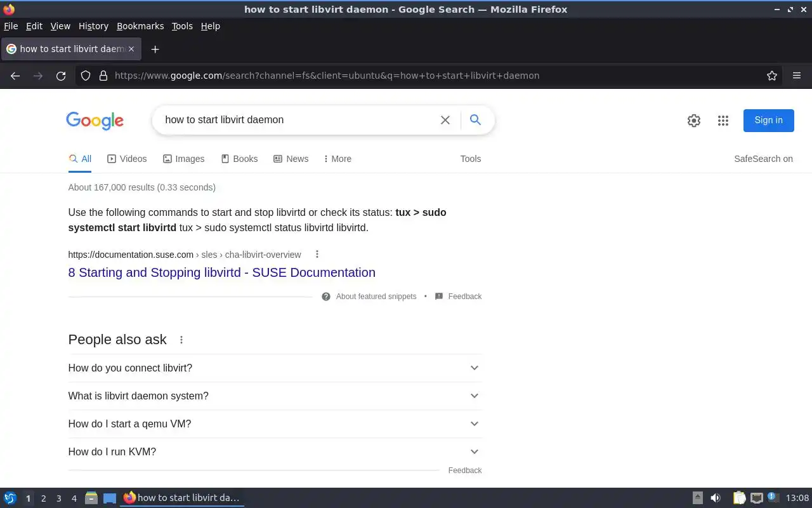
Task: Click the snippet Feedback flag icon
Action: coord(439,297)
